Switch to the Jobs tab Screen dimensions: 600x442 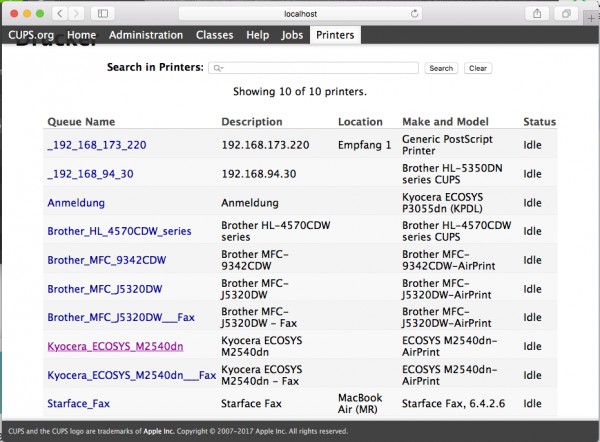coord(292,35)
